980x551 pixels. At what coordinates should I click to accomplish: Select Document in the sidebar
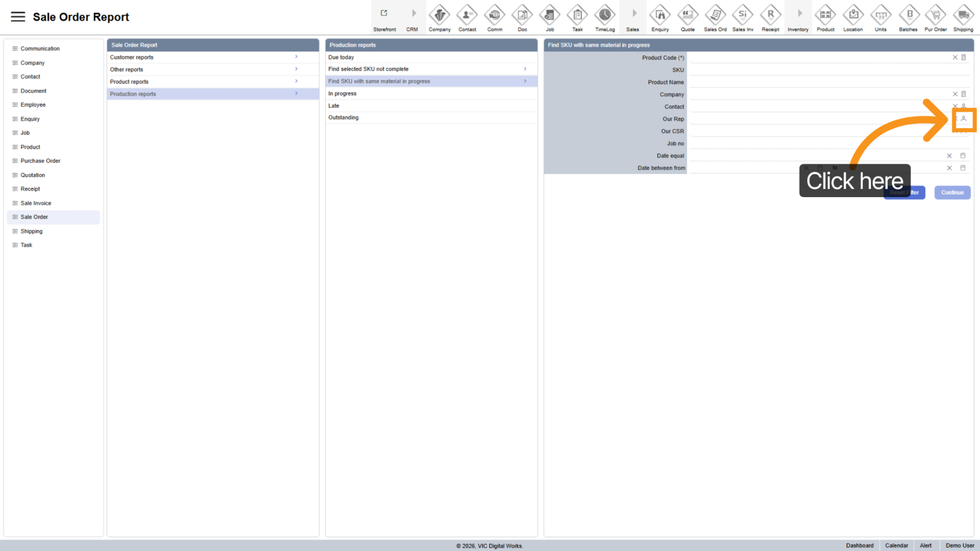click(53, 91)
